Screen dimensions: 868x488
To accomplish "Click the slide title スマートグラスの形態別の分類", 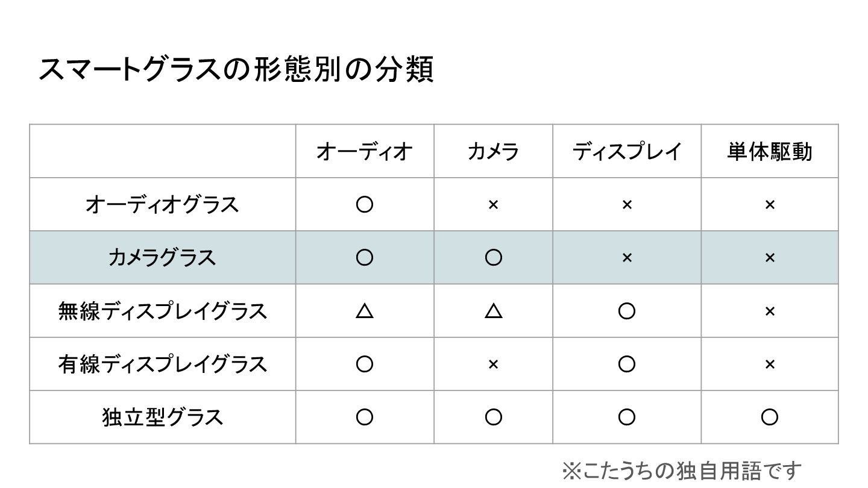I will [x=236, y=70].
